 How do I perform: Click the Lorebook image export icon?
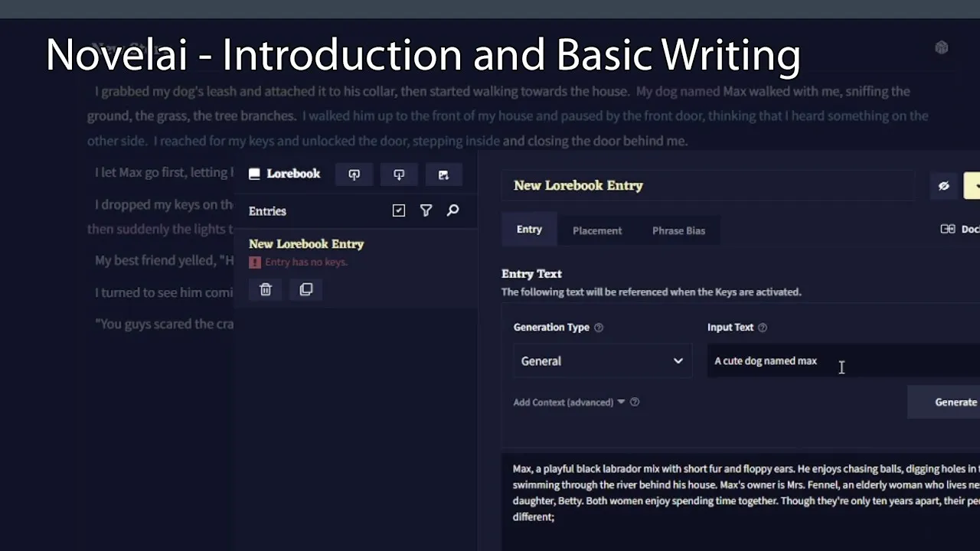(x=443, y=174)
